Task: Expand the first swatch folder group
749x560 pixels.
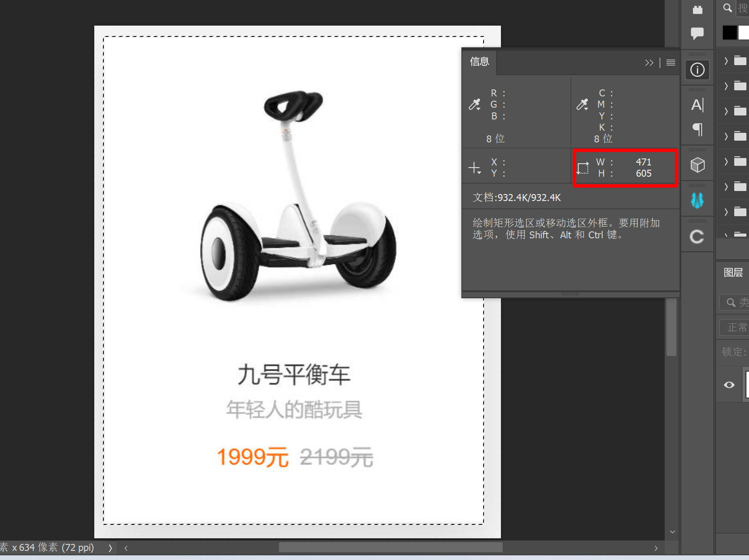Action: [726, 61]
